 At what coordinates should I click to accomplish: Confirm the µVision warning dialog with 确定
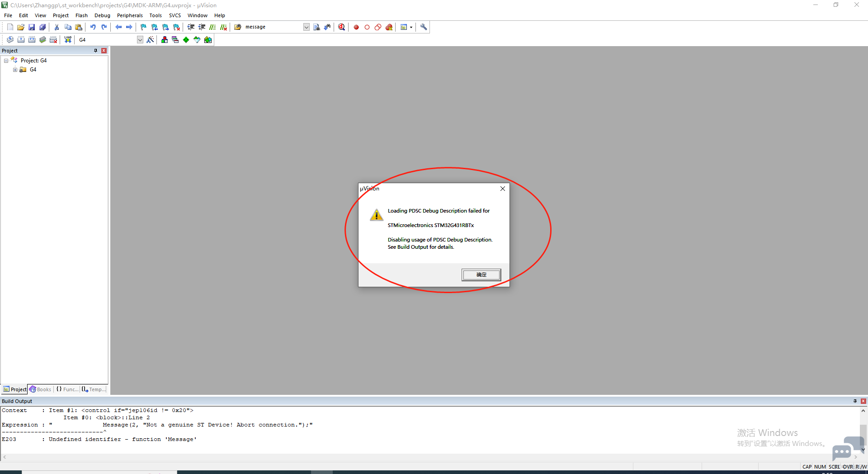(481, 275)
